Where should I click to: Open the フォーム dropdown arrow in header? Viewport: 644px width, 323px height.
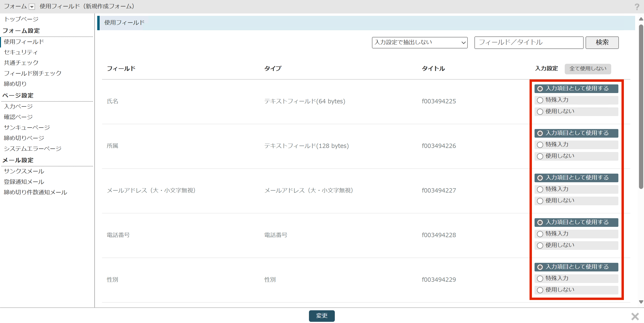pyautogui.click(x=32, y=7)
